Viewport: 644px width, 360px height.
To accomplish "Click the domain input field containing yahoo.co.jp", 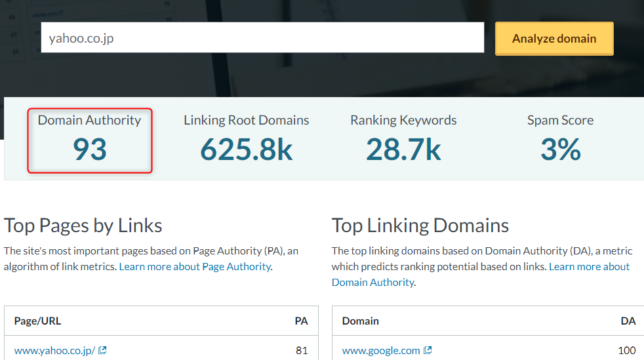I will (262, 37).
